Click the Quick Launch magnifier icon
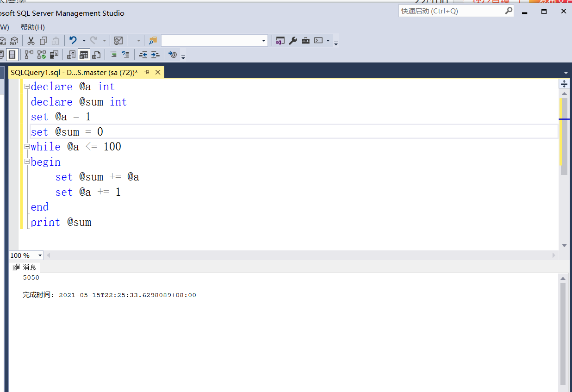 coord(509,11)
